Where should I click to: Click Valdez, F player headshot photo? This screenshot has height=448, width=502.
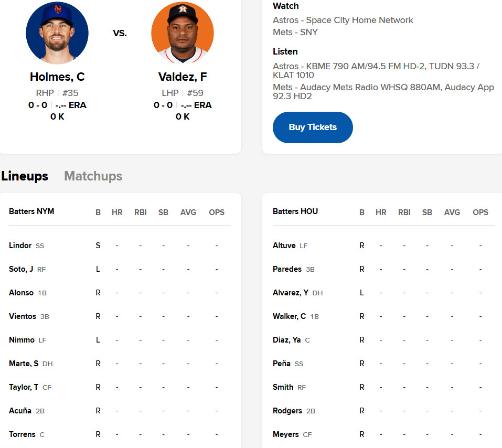[182, 33]
